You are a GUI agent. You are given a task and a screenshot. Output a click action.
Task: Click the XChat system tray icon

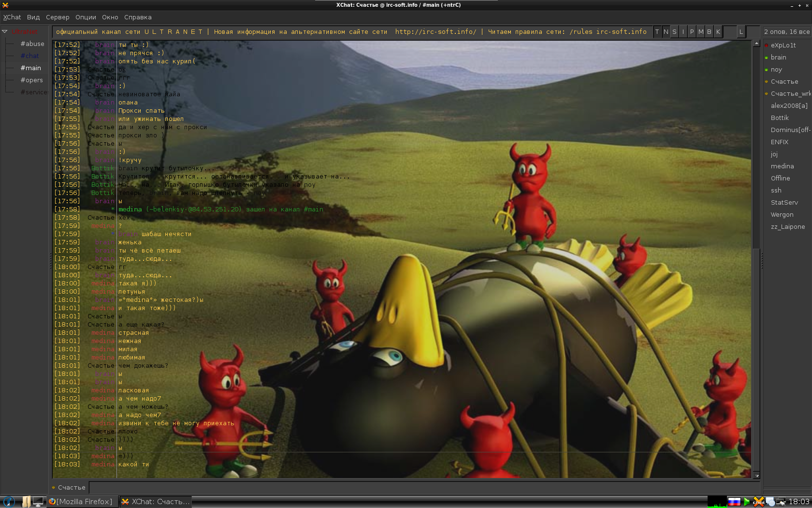pos(758,502)
